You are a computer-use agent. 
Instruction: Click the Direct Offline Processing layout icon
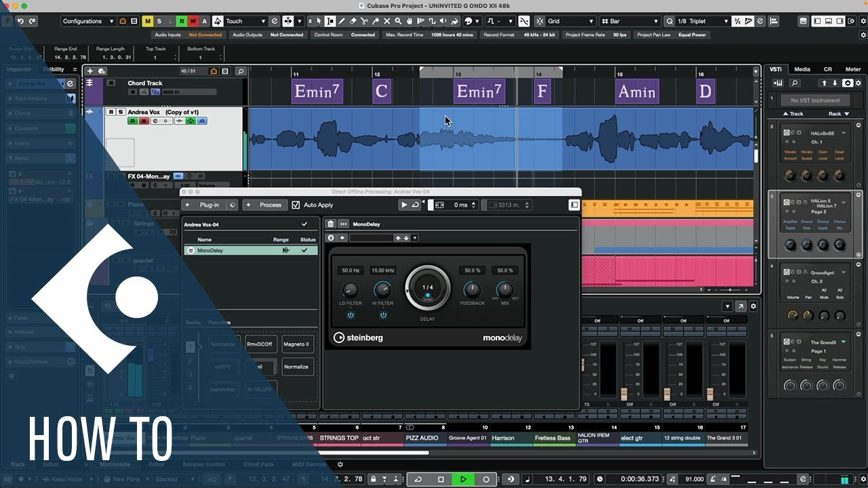coord(574,205)
